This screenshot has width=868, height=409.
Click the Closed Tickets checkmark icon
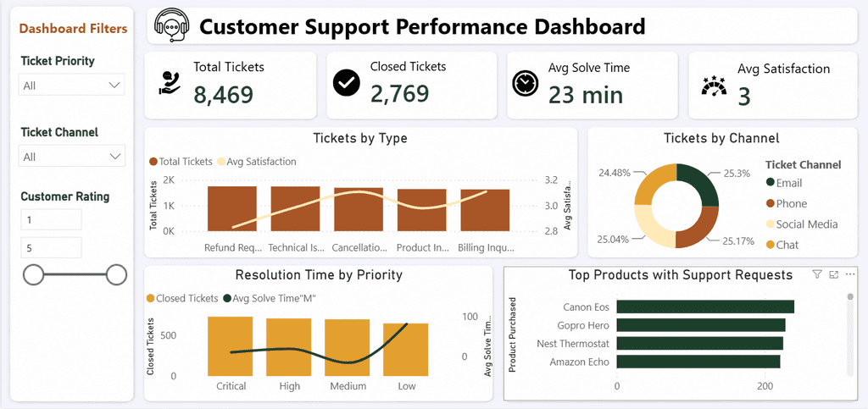[x=347, y=83]
